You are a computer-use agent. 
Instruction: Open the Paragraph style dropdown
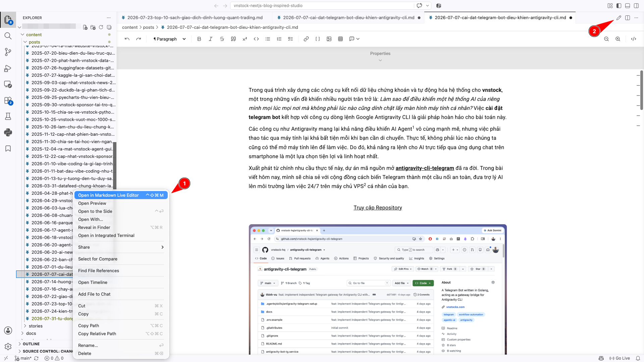169,39
